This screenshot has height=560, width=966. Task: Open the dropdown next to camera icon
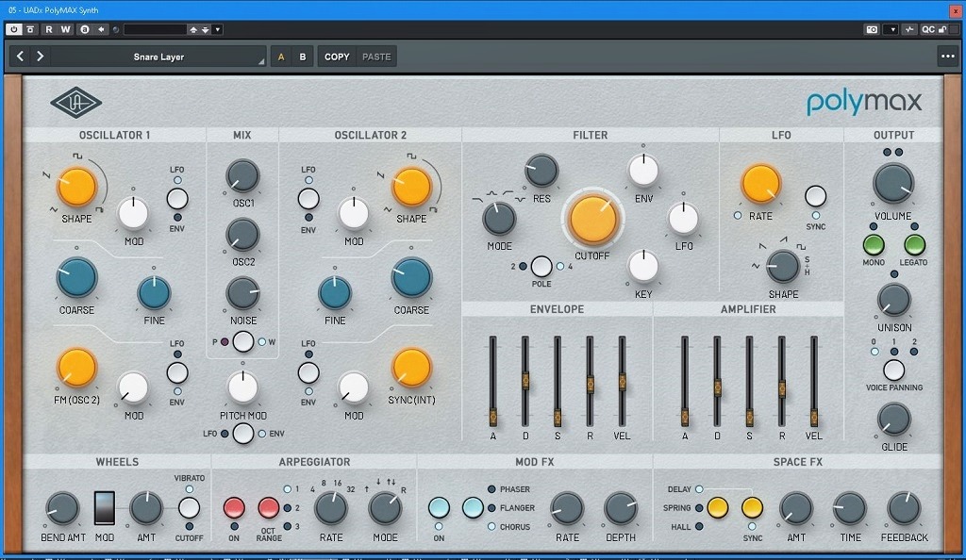click(x=892, y=29)
